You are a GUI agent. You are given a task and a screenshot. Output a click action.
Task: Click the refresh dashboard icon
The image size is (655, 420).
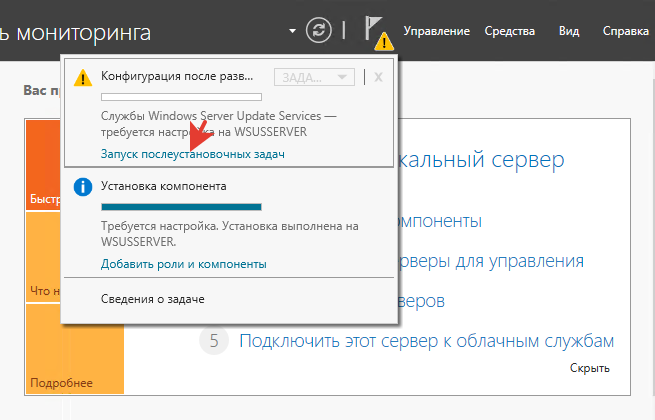[x=318, y=30]
